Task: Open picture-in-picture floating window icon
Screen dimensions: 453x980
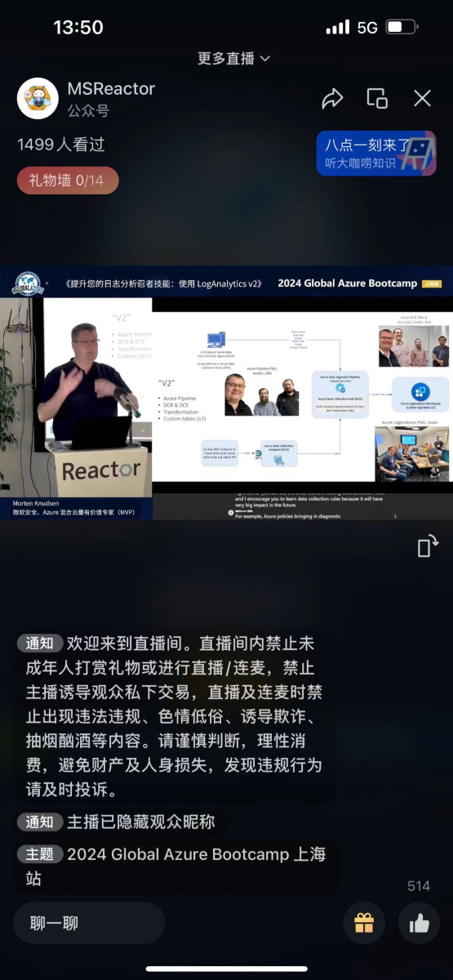Action: click(377, 99)
